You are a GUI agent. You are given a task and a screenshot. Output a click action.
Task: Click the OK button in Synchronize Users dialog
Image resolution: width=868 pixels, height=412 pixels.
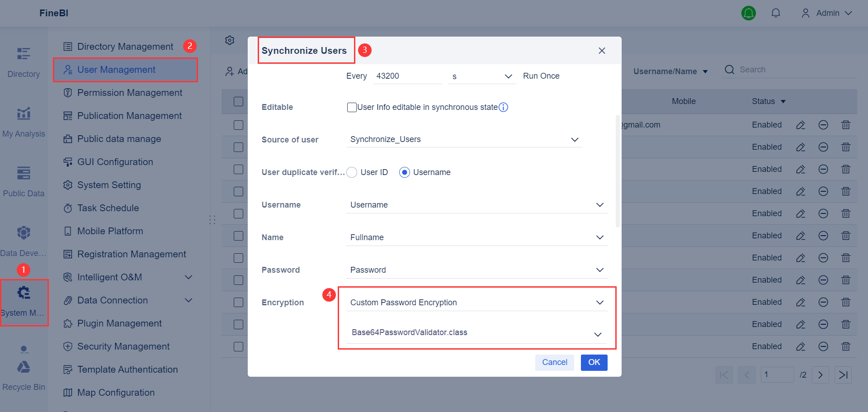coord(594,362)
